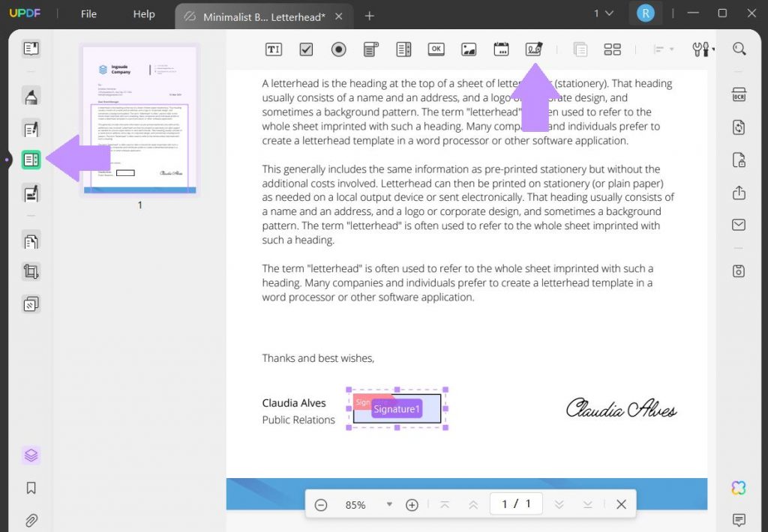Add a Date form field
The width and height of the screenshot is (768, 532).
(501, 49)
